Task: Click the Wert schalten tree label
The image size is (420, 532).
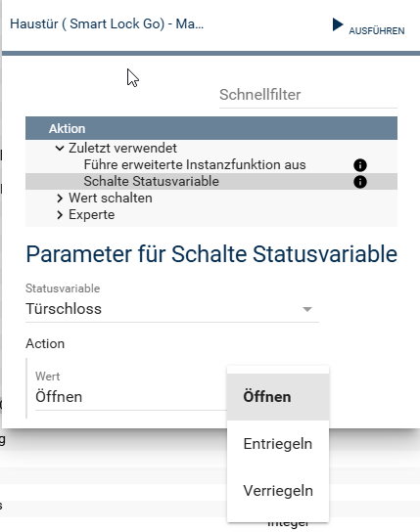Action: point(111,199)
